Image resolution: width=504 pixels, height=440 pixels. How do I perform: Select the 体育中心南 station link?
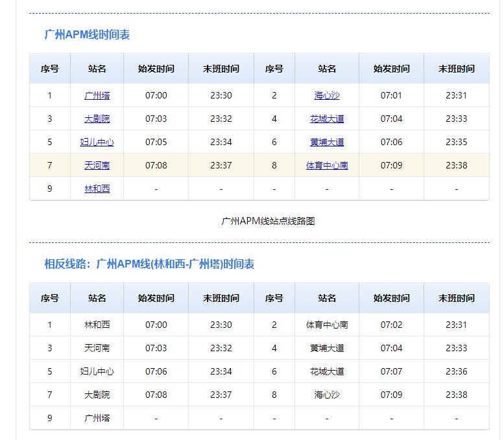pos(327,165)
